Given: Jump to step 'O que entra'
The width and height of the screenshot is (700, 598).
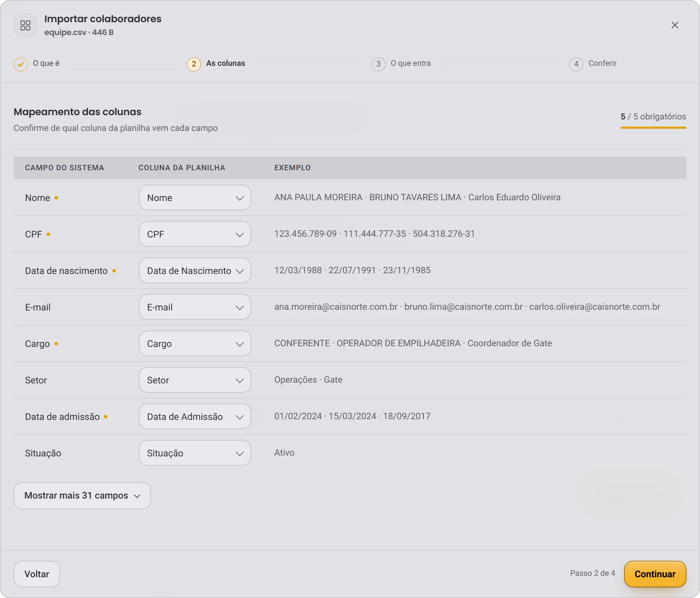Looking at the screenshot, I should tap(410, 63).
